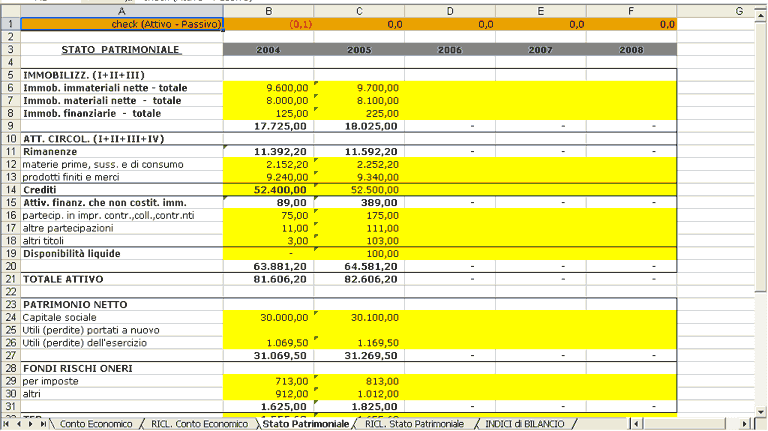Viewport: 768px width, 431px height.
Task: Click the PATRIMONIO NETTO heading
Action: 75,305
